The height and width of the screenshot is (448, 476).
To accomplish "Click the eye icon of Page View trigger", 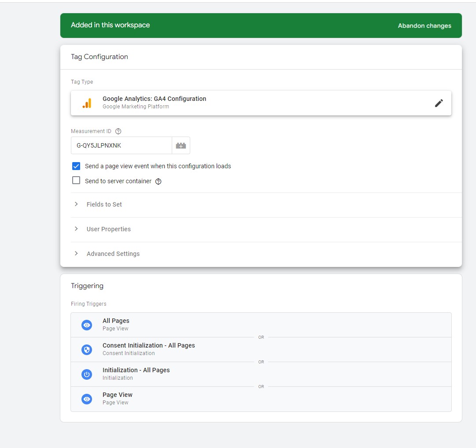I will pyautogui.click(x=87, y=399).
